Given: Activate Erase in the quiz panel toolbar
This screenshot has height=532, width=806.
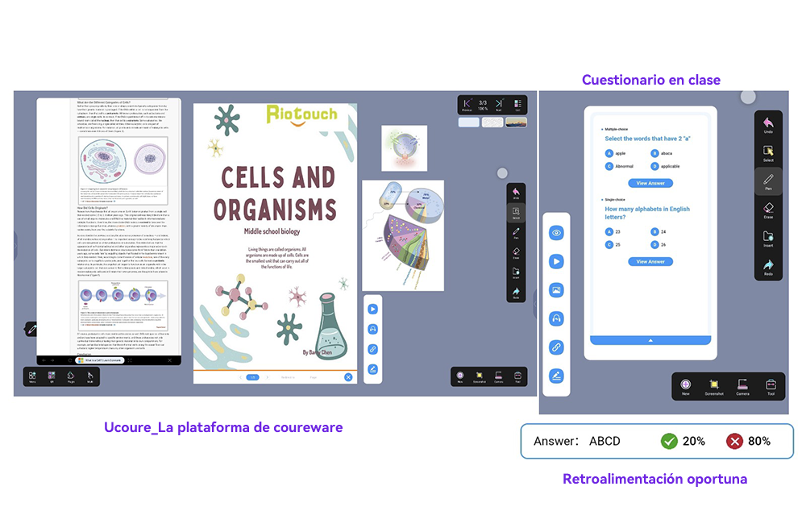Looking at the screenshot, I should click(x=768, y=210).
